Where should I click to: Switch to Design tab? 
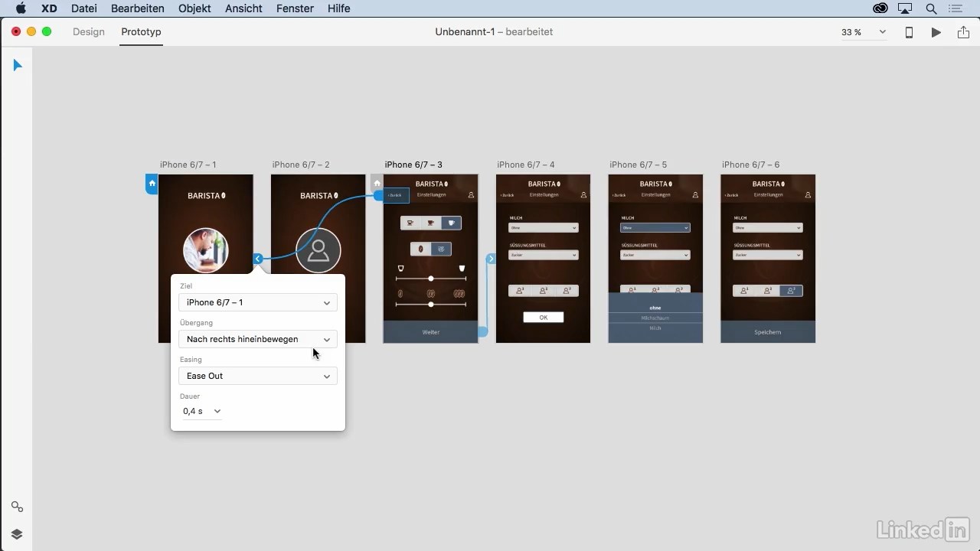point(89,32)
